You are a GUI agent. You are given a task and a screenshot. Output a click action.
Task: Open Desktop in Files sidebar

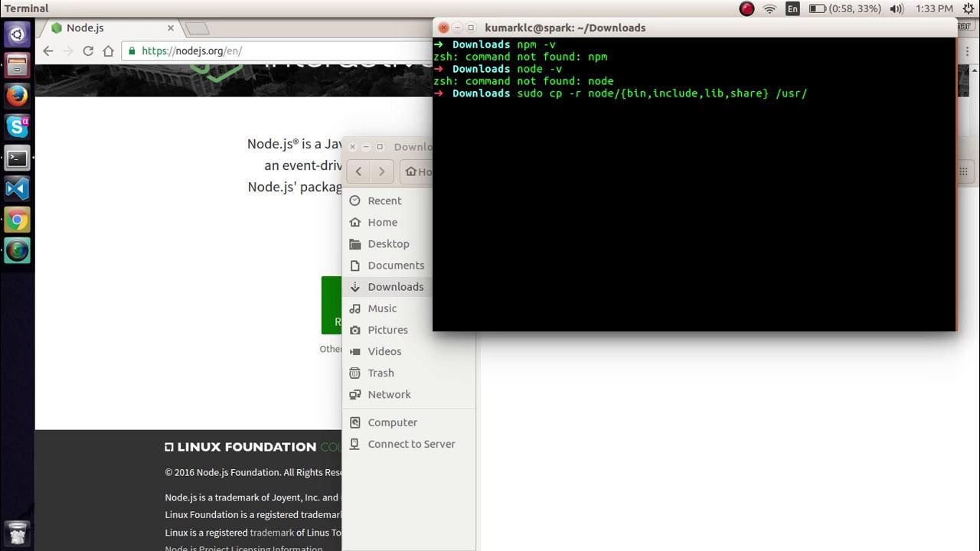pyautogui.click(x=388, y=243)
